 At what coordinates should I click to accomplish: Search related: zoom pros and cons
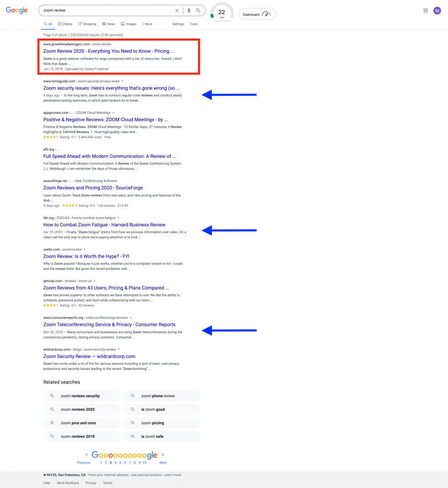[x=81, y=423]
